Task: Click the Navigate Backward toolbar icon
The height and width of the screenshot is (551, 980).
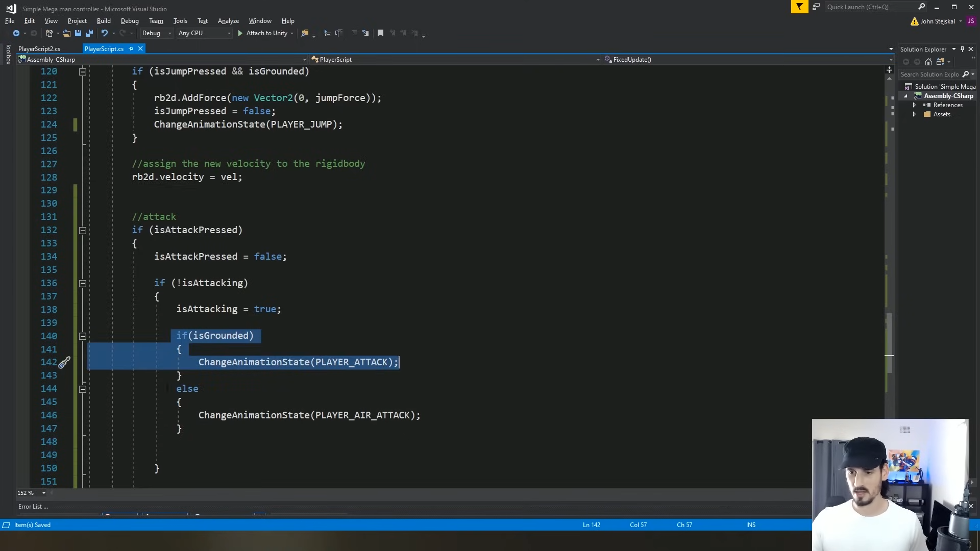Action: pyautogui.click(x=16, y=33)
